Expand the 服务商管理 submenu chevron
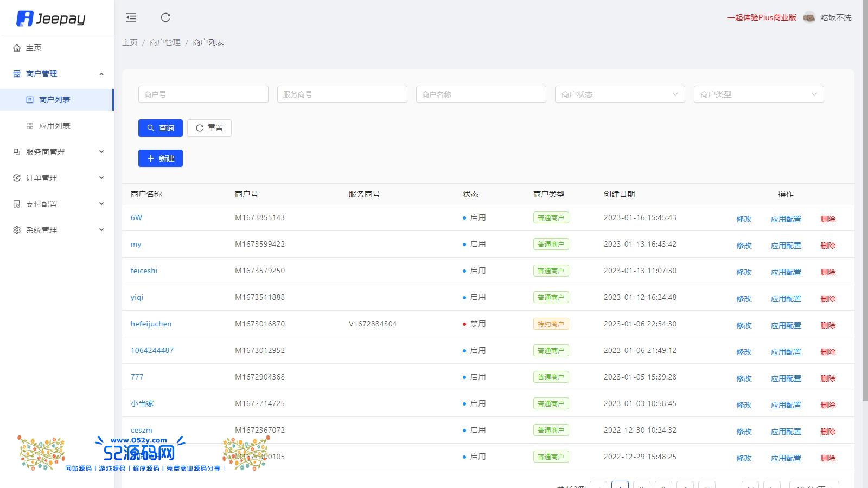The width and height of the screenshot is (868, 488). pyautogui.click(x=101, y=152)
